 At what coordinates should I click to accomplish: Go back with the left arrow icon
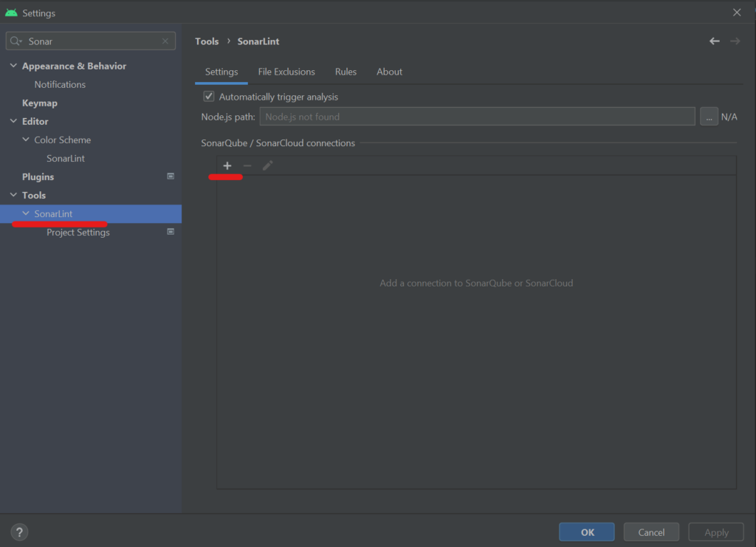point(715,41)
